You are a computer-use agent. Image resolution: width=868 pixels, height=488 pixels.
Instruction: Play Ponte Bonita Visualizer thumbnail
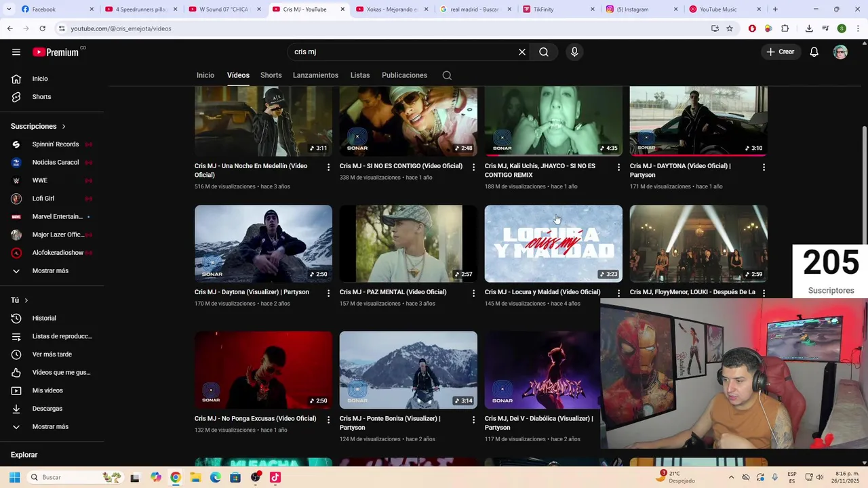[x=408, y=370]
